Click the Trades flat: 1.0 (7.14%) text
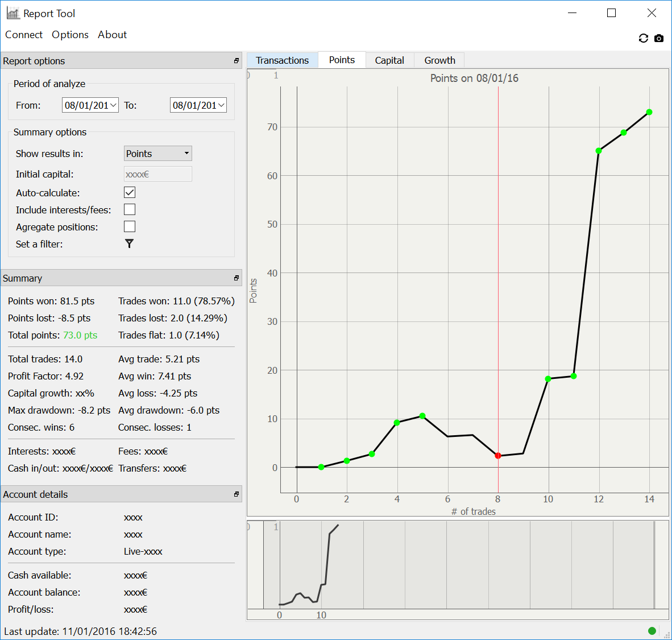Viewport: 672px width, 640px height. (x=169, y=336)
